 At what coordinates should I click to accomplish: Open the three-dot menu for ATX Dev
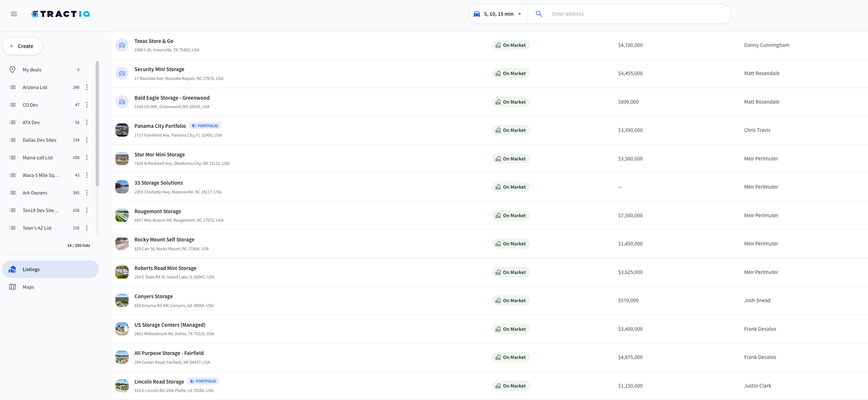tap(87, 122)
